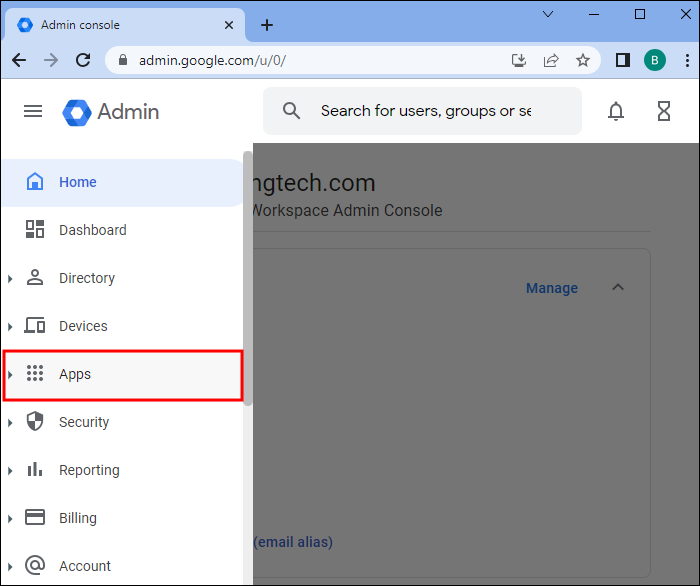Screen dimensions: 700x586
Task: Toggle the browser side panel
Action: point(622,60)
